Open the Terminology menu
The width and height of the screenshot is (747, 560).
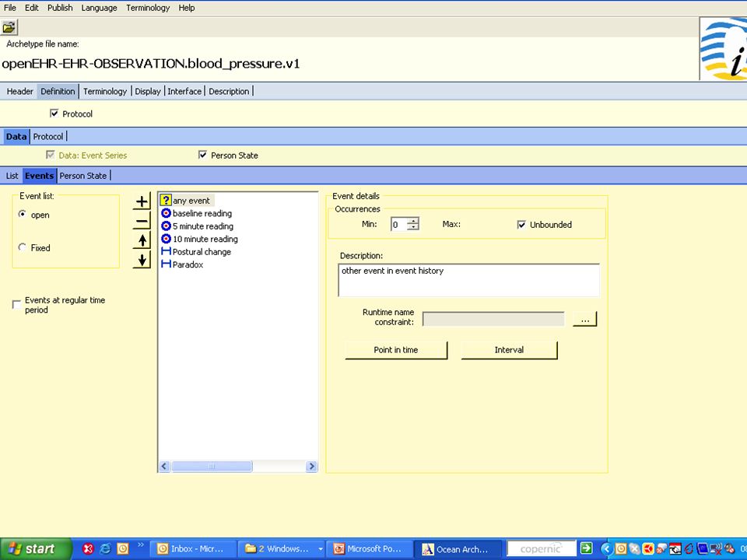point(148,8)
